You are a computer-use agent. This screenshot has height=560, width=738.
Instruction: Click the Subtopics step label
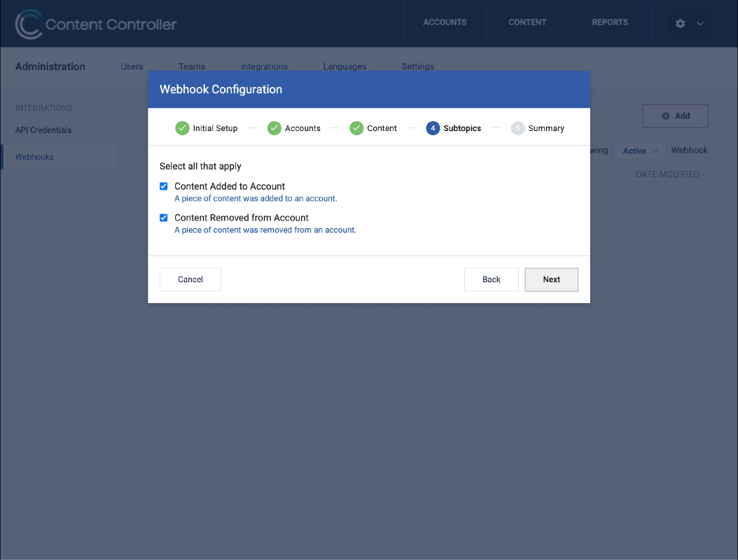click(x=462, y=128)
